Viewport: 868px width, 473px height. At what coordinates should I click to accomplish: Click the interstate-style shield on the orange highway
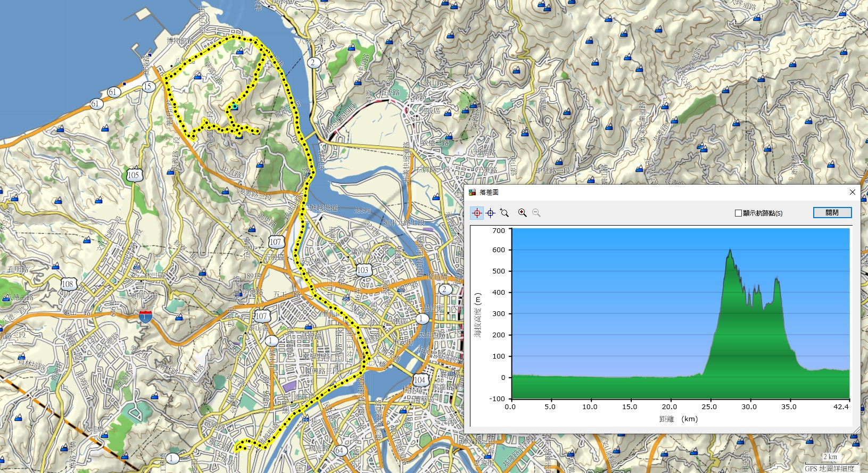(145, 317)
